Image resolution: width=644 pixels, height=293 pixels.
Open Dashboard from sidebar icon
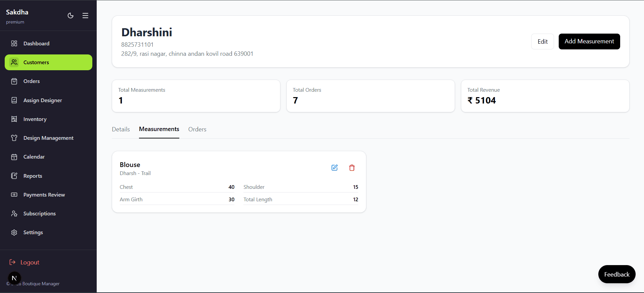tap(14, 43)
